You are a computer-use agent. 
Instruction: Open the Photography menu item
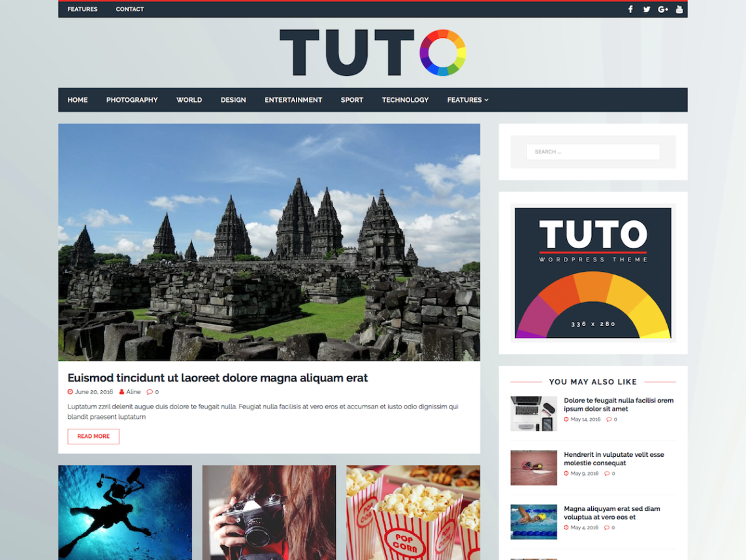(x=132, y=100)
